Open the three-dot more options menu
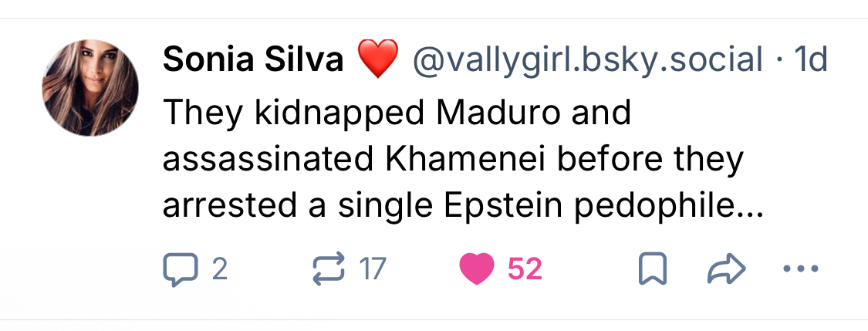Screen dimensions: 868x331 click(799, 269)
